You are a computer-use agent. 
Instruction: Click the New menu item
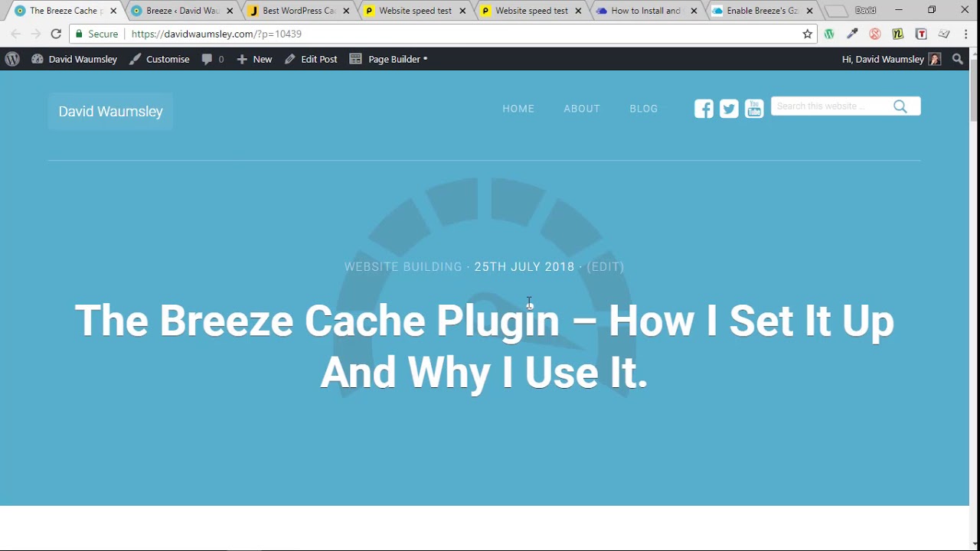[x=254, y=59]
